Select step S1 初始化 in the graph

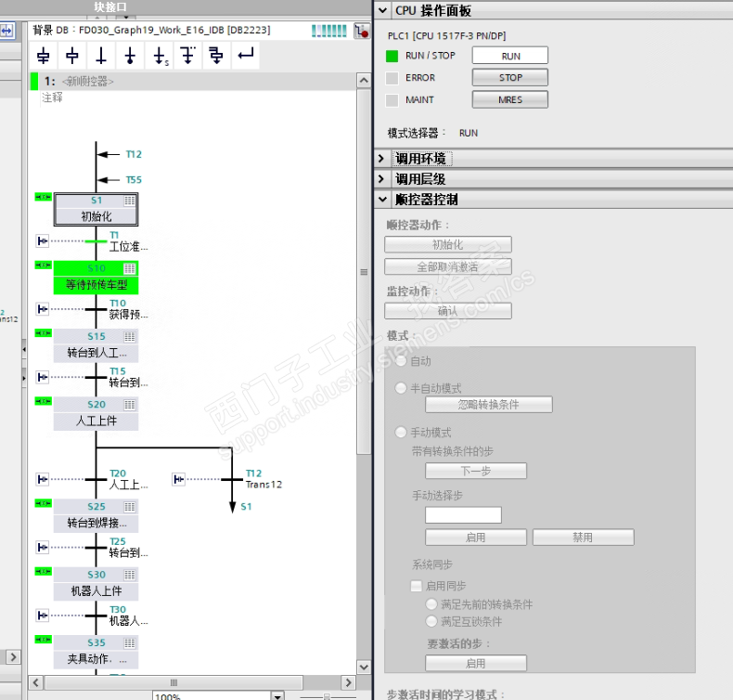click(96, 210)
